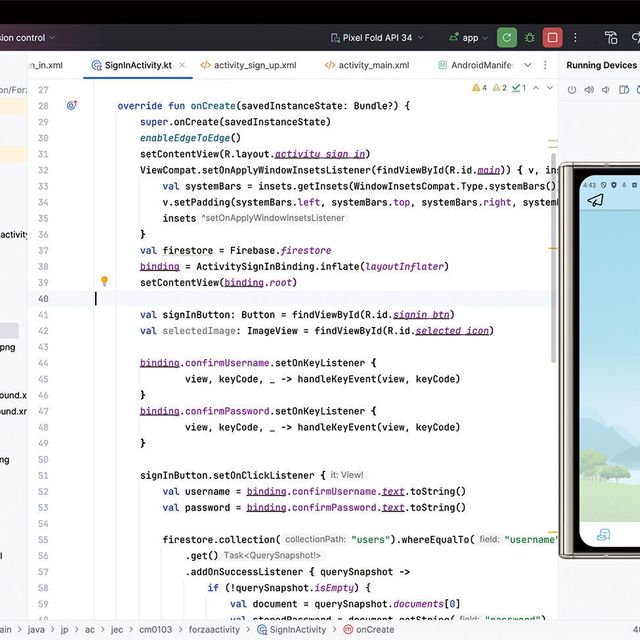Click the power button in Running Devices toolbar
Viewport: 640px width, 640px height.
click(x=571, y=90)
